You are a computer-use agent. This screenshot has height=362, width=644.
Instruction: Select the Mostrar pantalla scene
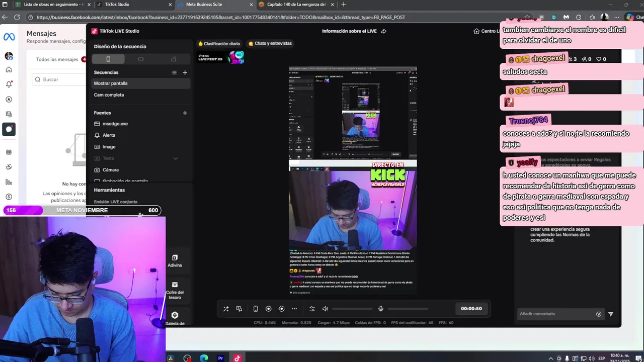[141, 83]
